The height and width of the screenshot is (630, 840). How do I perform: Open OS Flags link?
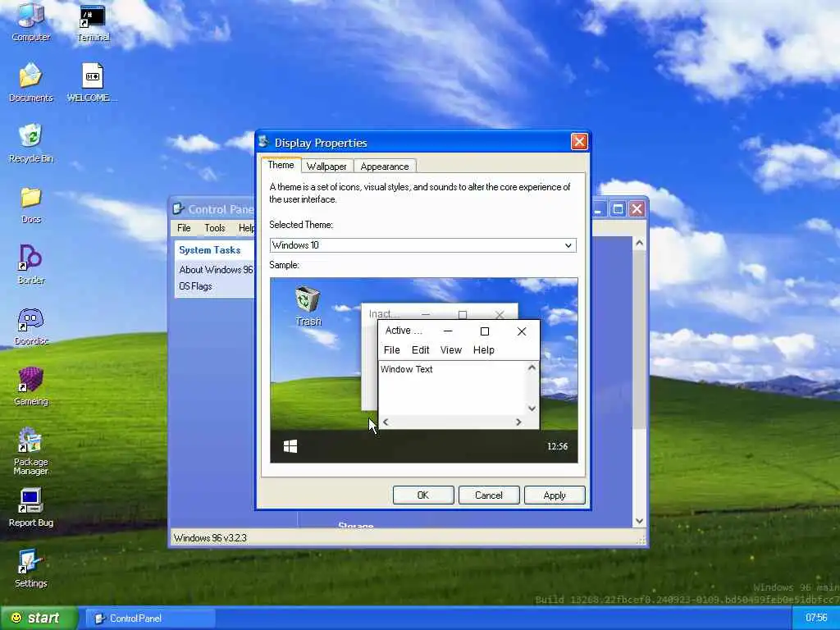195,286
